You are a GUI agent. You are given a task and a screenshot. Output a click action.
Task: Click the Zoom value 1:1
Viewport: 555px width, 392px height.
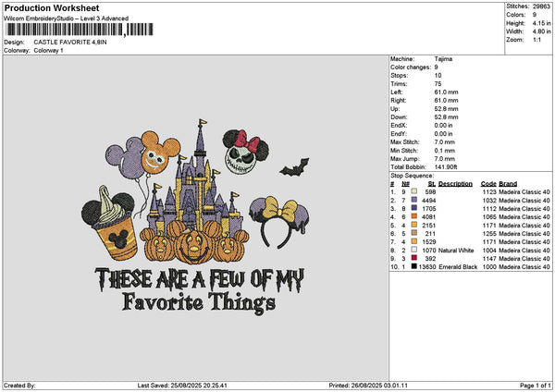click(536, 40)
